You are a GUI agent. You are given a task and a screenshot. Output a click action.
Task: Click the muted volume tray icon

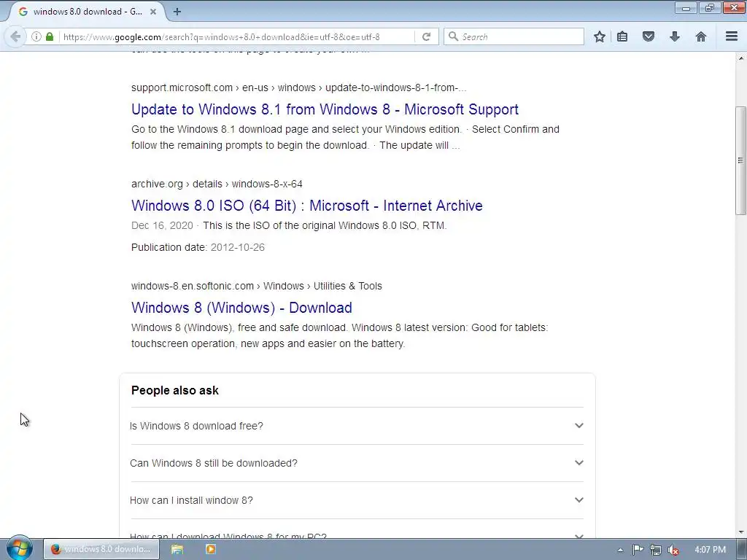point(673,550)
